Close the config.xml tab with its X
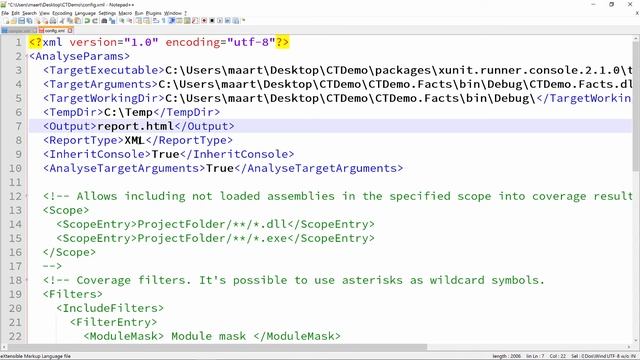The width and height of the screenshot is (640, 360). [70, 31]
